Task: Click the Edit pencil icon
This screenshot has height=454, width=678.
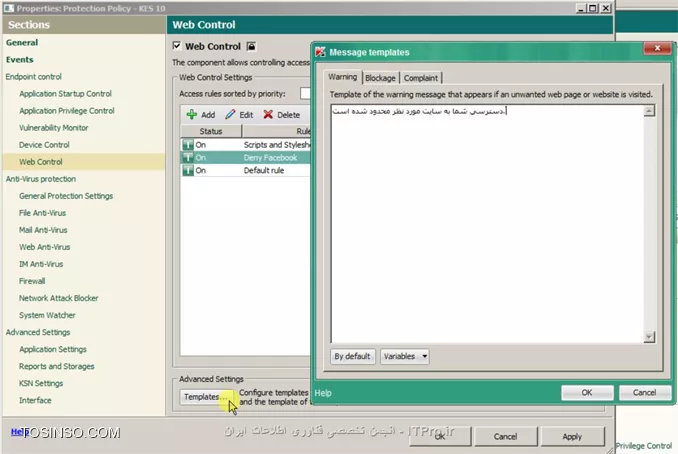Action: tap(230, 115)
